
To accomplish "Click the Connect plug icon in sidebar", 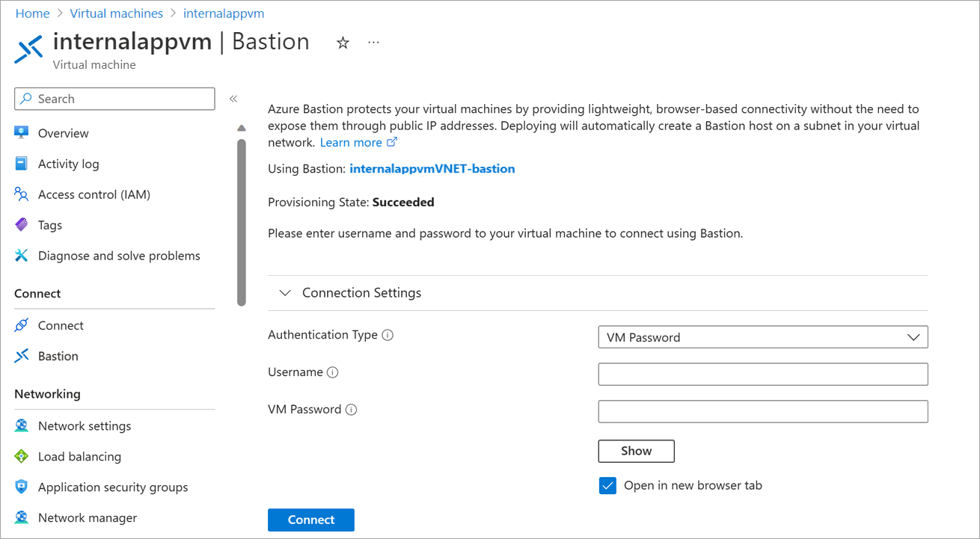I will click(x=22, y=325).
